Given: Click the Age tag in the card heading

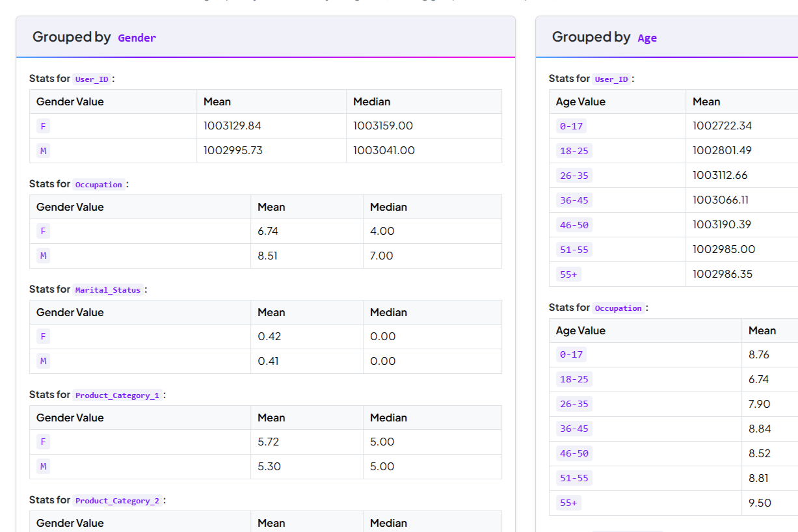Looking at the screenshot, I should [647, 38].
